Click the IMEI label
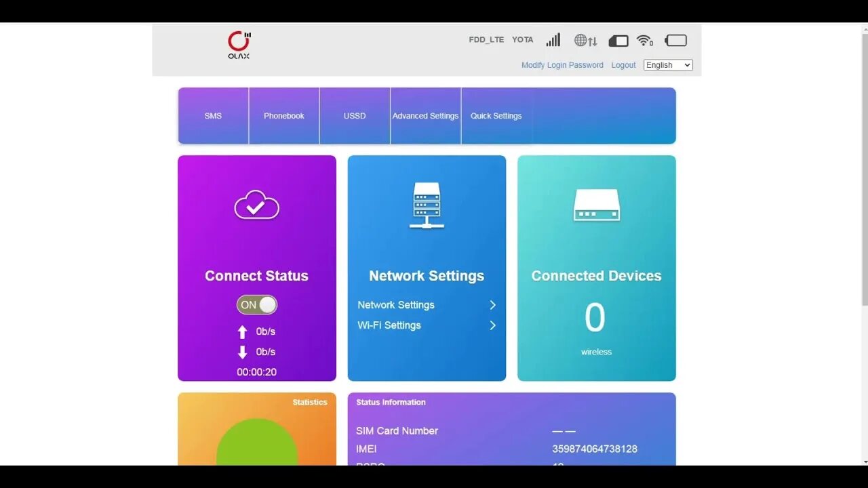 point(366,449)
